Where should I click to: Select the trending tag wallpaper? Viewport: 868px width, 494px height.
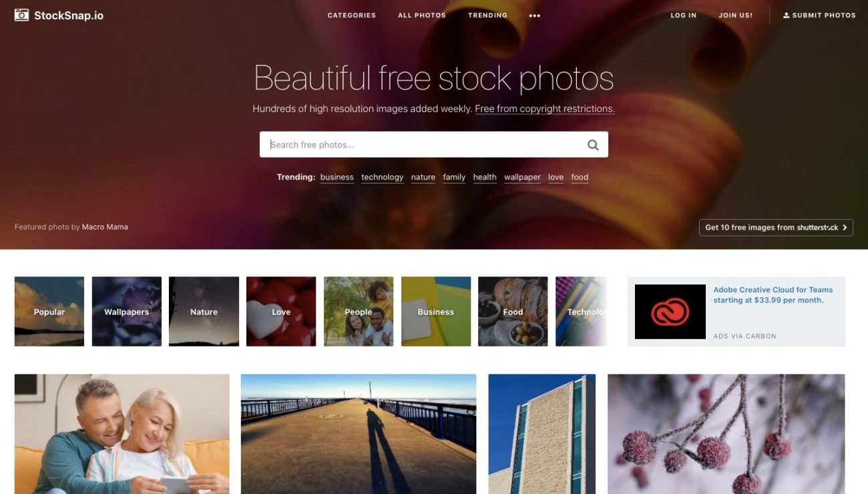522,177
